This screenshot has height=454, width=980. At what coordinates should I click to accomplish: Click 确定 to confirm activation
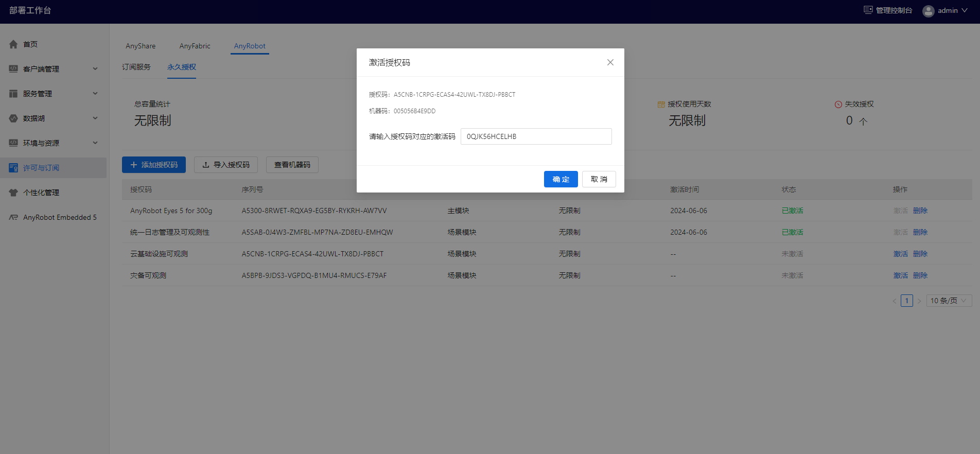click(561, 179)
